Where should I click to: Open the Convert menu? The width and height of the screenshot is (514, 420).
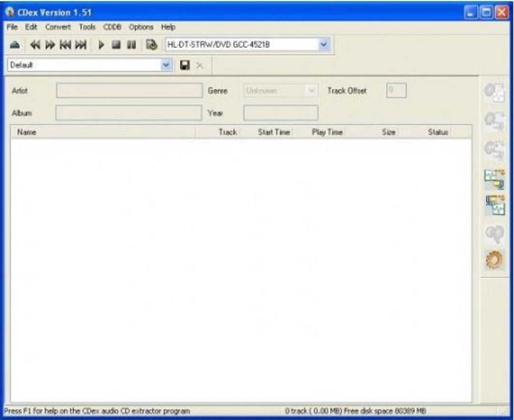pos(58,27)
